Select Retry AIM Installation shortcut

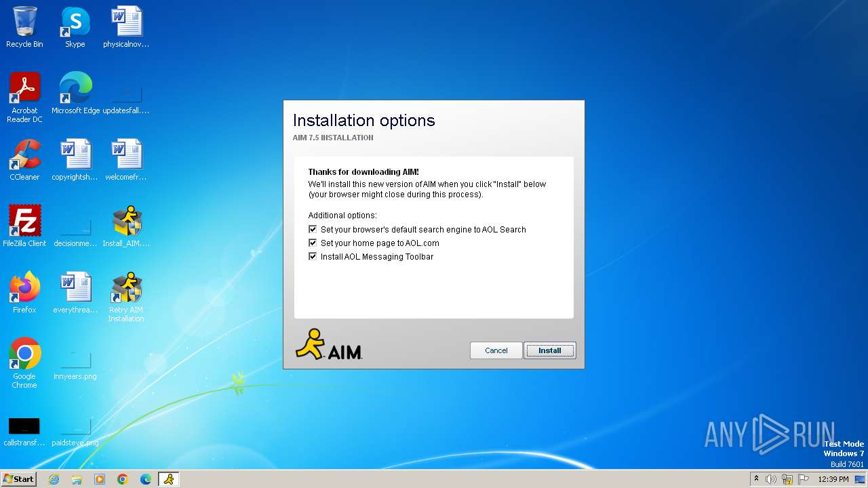(126, 297)
